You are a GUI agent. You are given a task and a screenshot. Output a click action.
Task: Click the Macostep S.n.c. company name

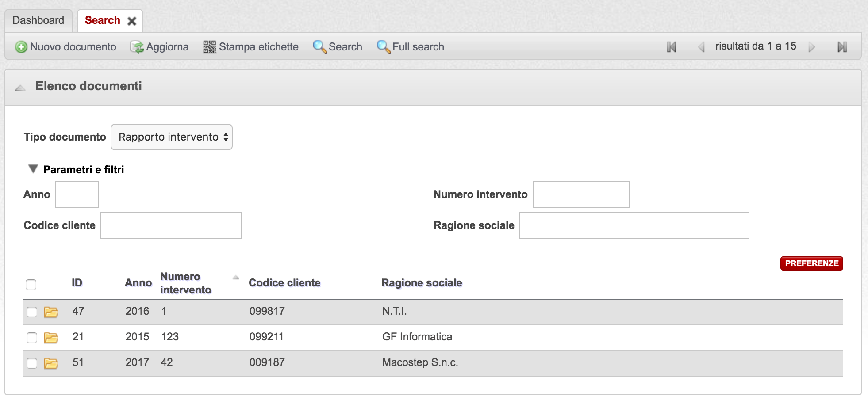[x=420, y=362]
